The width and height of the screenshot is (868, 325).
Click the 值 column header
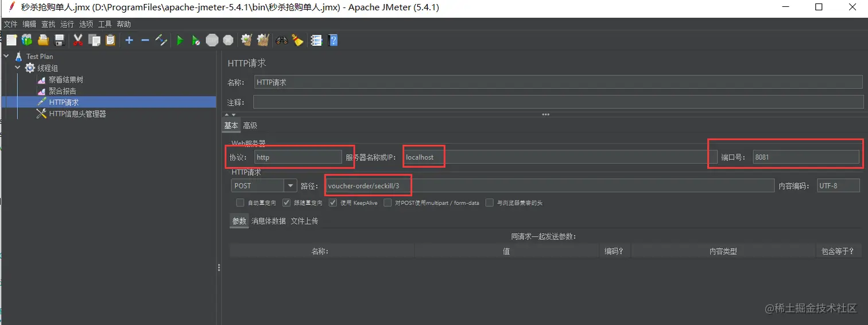click(506, 251)
